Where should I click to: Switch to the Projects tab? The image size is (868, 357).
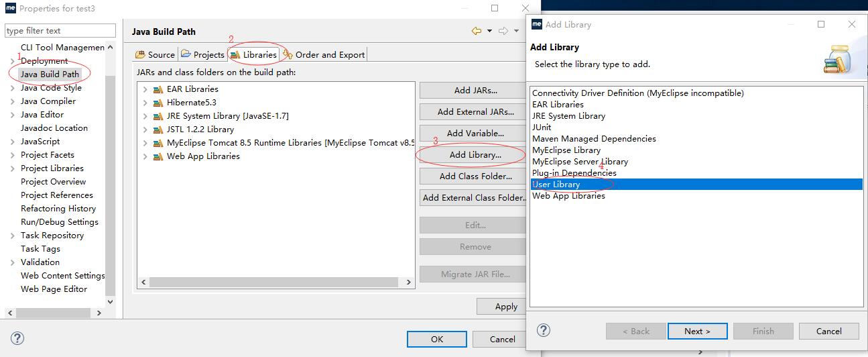click(x=203, y=54)
